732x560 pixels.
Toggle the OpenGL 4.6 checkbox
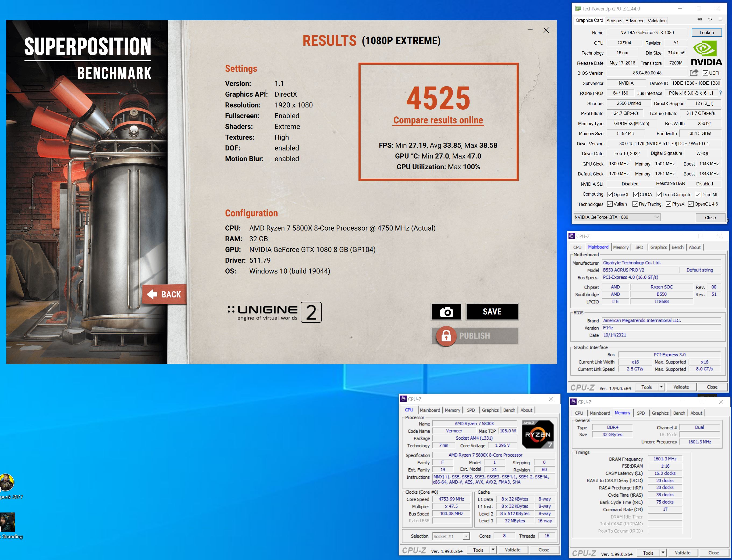(691, 204)
